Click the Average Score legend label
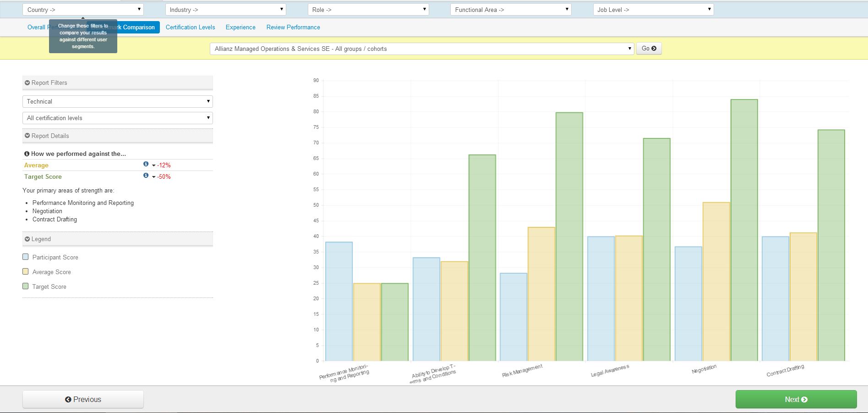This screenshot has height=413, width=868. 52,272
